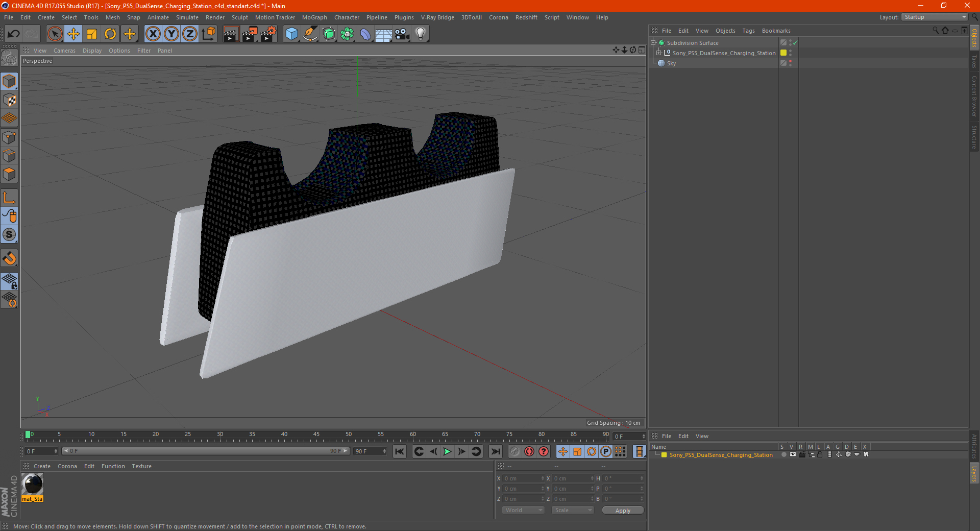Click the Apply button

[623, 510]
